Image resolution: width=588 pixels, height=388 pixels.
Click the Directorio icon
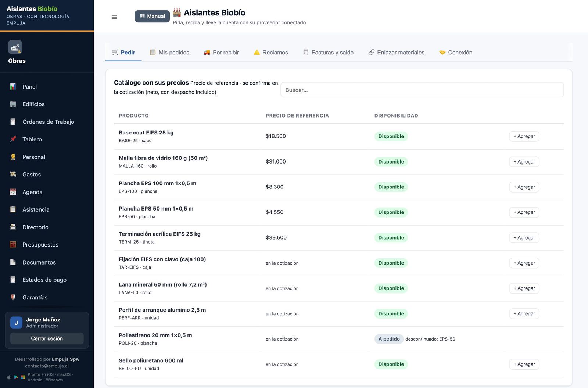(x=13, y=227)
